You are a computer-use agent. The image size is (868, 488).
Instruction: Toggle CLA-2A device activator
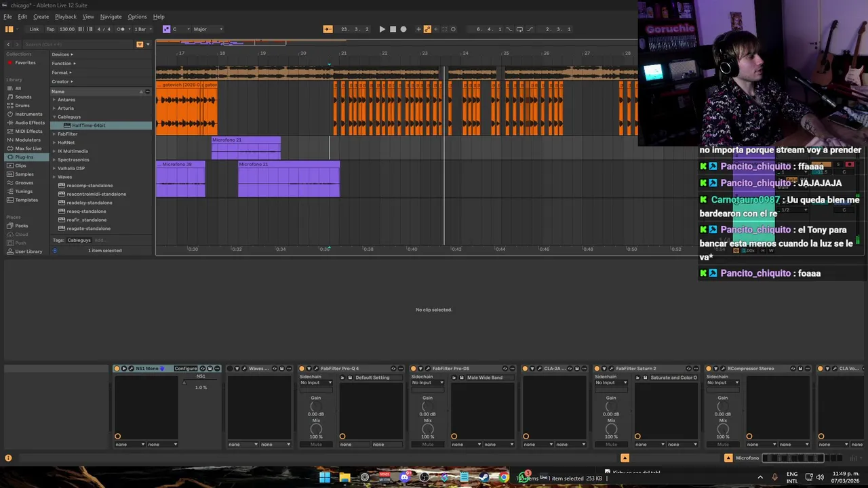click(x=525, y=369)
